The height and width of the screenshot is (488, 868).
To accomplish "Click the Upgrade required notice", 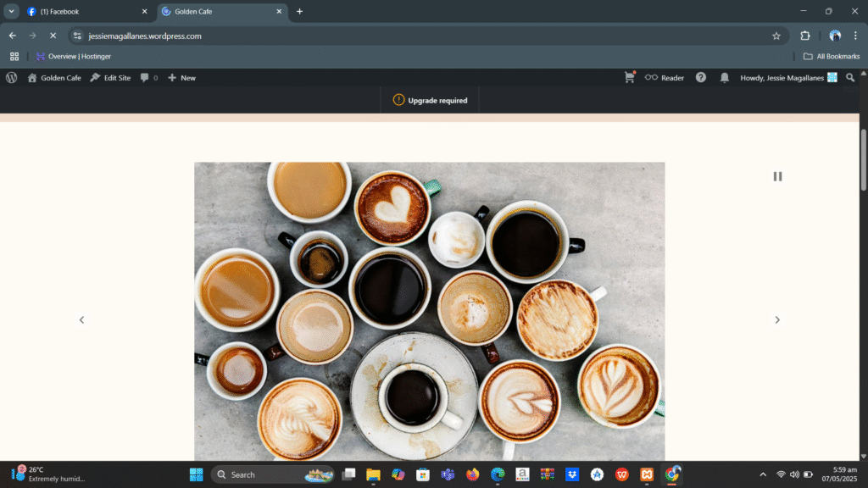I will click(431, 100).
